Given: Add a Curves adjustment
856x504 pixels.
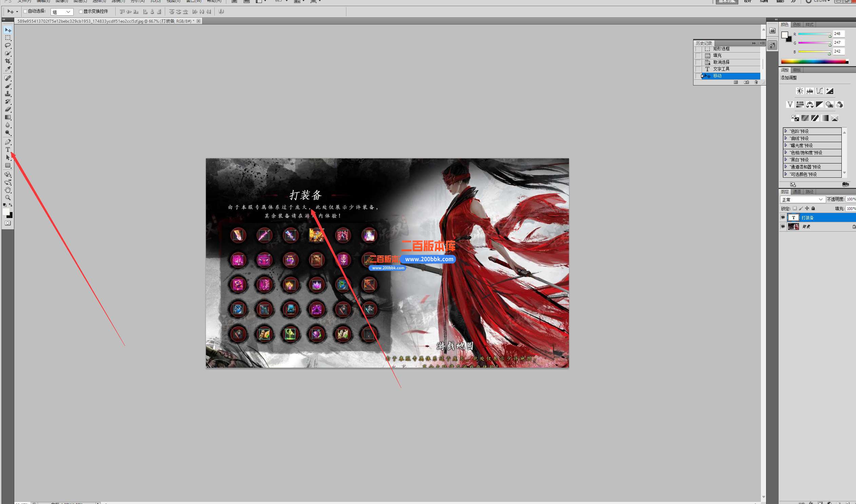Looking at the screenshot, I should pos(820,91).
